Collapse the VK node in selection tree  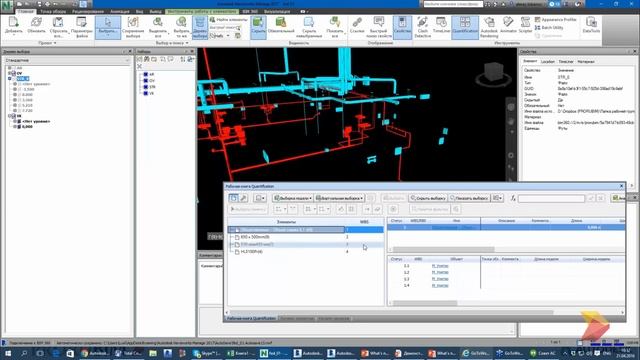tap(10, 116)
